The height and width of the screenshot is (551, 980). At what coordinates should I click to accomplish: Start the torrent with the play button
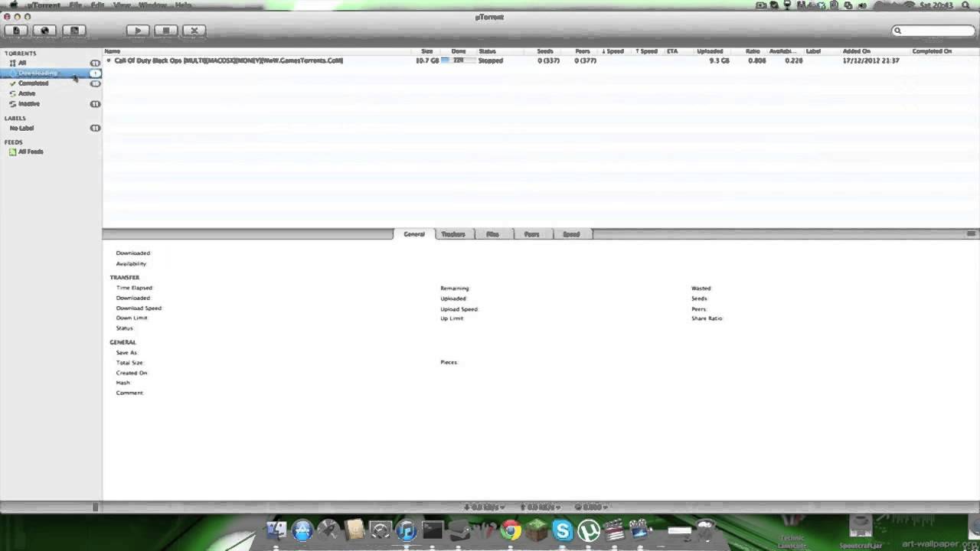(137, 31)
